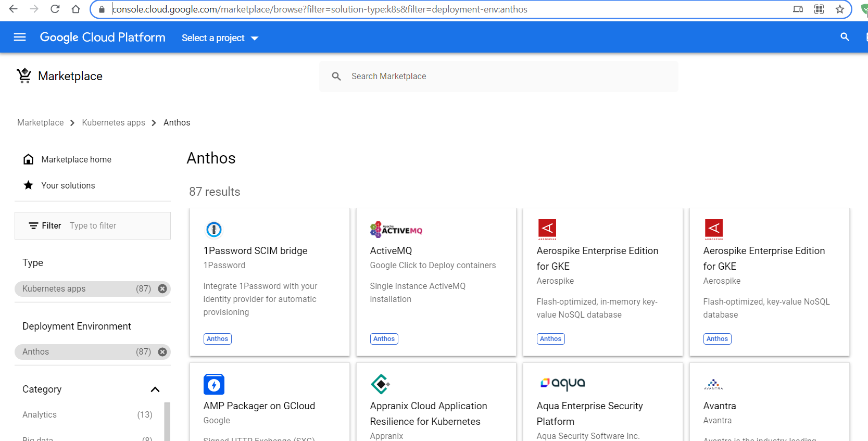Image resolution: width=868 pixels, height=441 pixels.
Task: Click the Marketplace home house icon
Action: pos(29,159)
